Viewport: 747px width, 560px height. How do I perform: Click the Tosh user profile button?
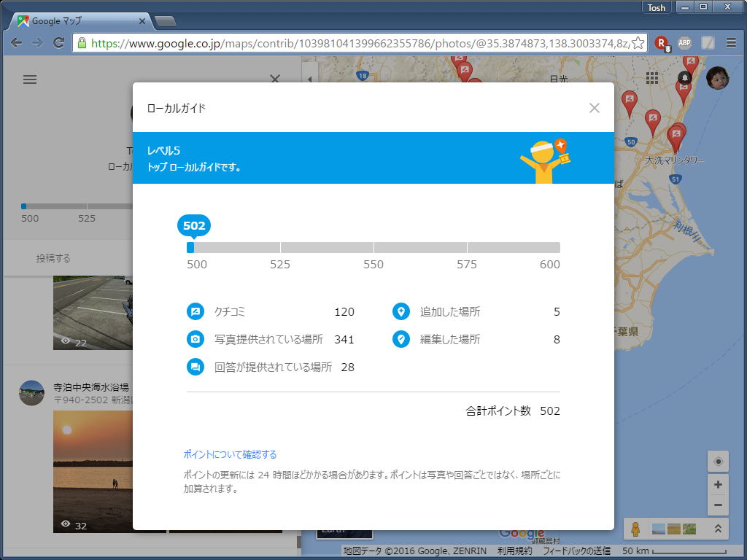656,7
